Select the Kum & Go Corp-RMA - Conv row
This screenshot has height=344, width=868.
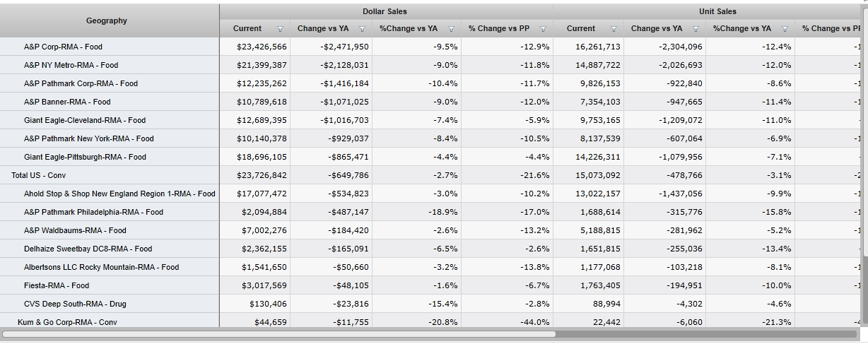67,322
